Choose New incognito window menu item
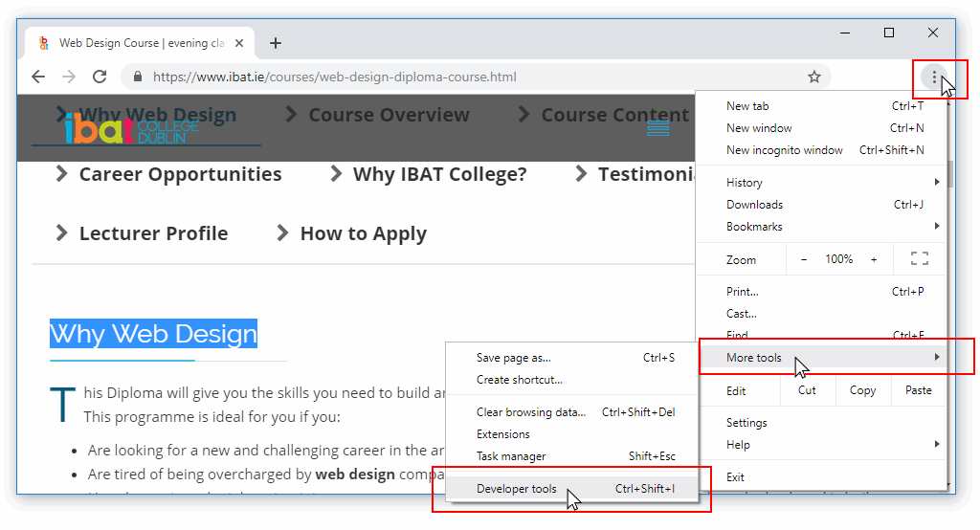The width and height of the screenshot is (980, 530). tap(785, 150)
